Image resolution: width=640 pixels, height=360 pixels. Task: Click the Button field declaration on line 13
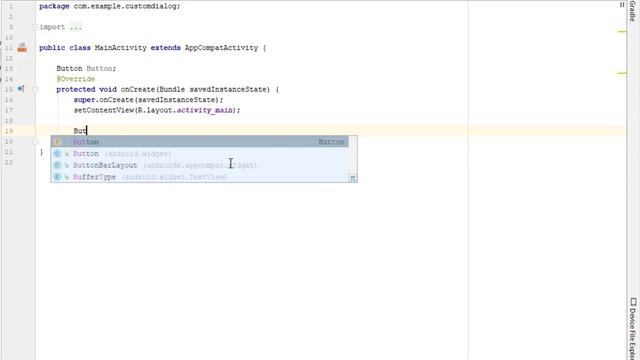[86, 69]
